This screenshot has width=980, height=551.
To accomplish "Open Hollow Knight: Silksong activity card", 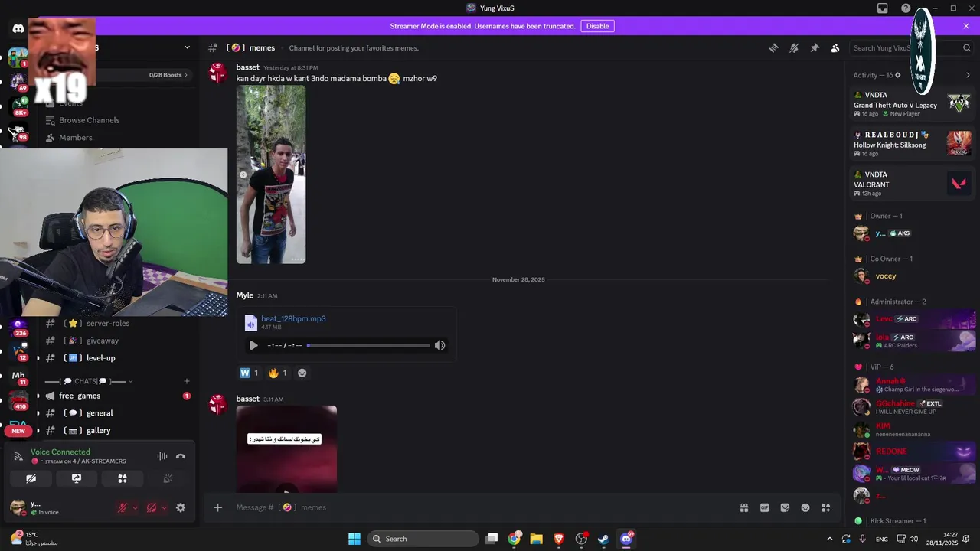I will click(x=912, y=144).
